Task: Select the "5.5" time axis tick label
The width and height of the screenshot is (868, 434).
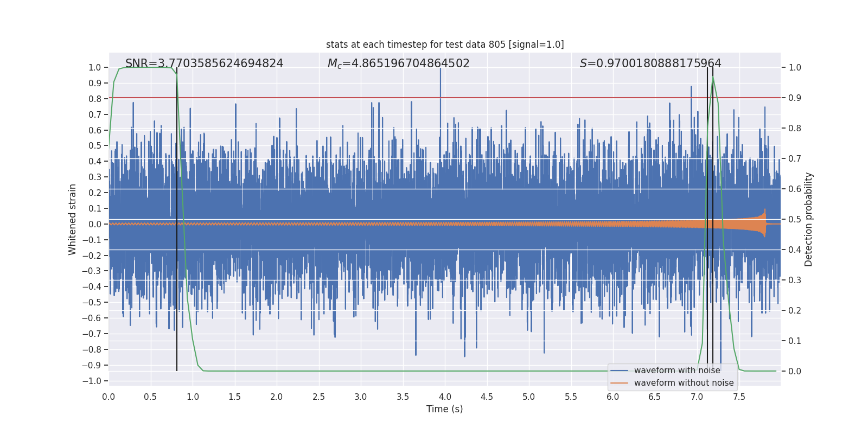Action: (x=571, y=397)
